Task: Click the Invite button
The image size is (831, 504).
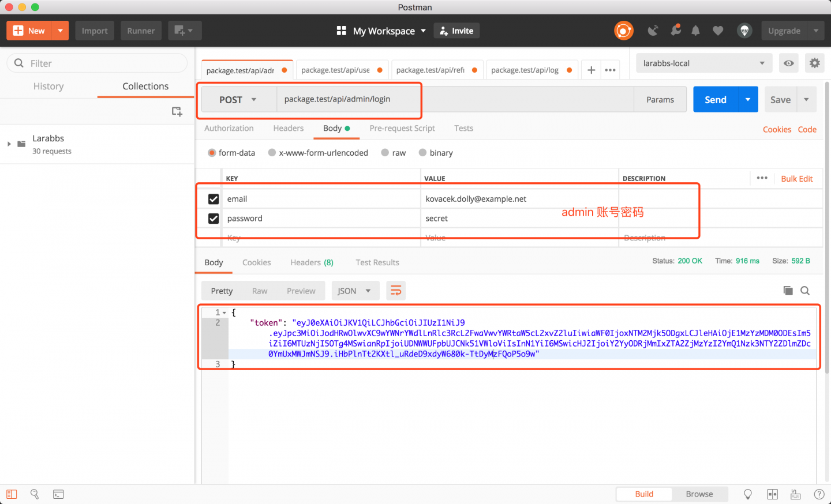Action: 456,31
